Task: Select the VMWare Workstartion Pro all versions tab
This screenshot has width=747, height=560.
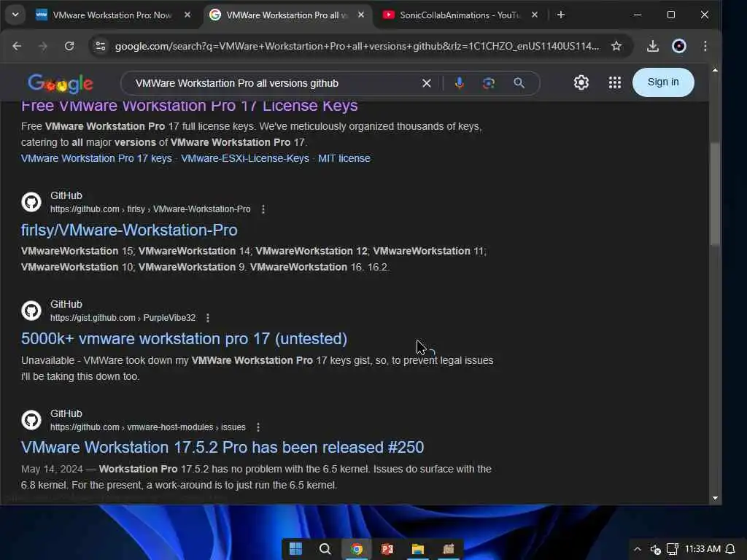Action: 286,15
